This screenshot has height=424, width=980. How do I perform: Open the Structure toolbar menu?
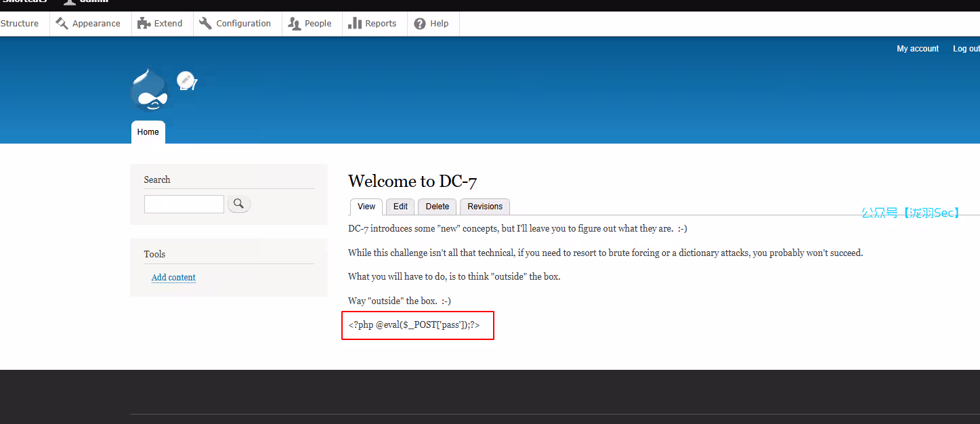tap(20, 24)
